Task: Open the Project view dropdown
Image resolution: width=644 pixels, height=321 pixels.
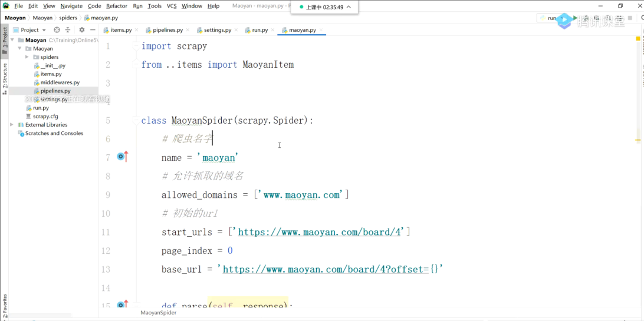Action: pyautogui.click(x=30, y=30)
